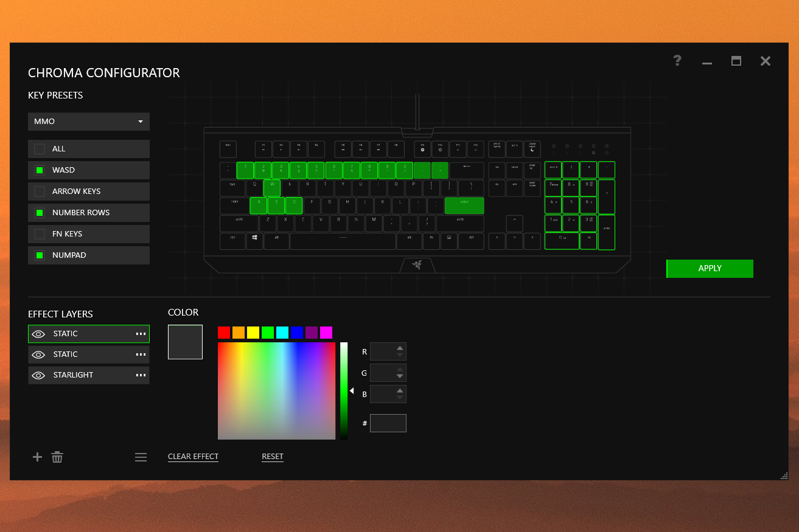Click the CLEAR EFFECT link
This screenshot has width=799, height=532.
[193, 457]
